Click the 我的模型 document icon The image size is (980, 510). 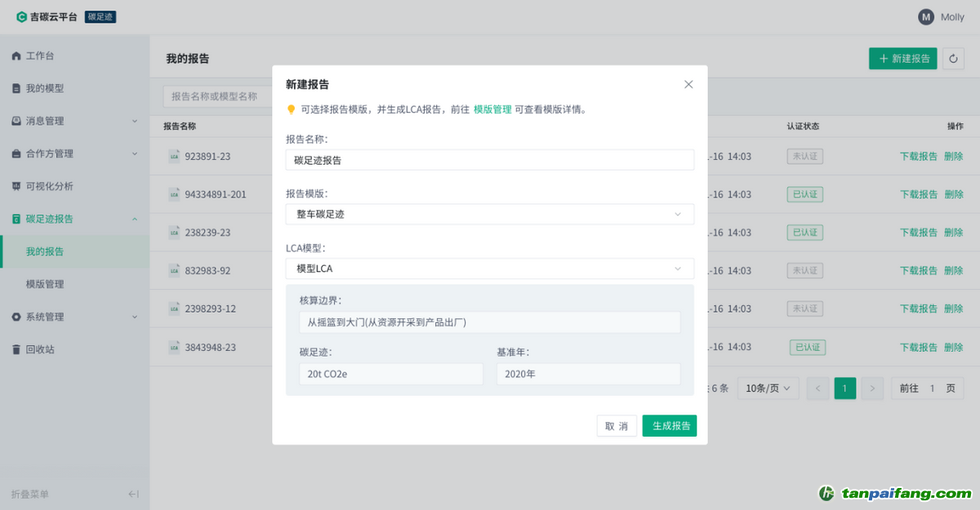point(16,88)
